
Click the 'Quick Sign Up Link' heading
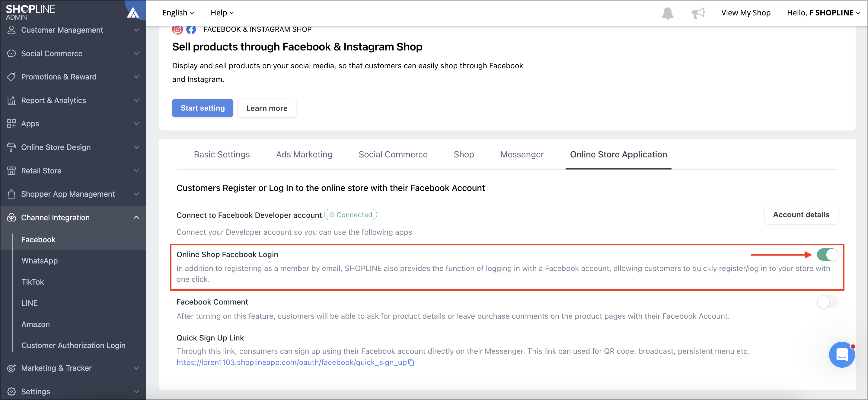210,338
